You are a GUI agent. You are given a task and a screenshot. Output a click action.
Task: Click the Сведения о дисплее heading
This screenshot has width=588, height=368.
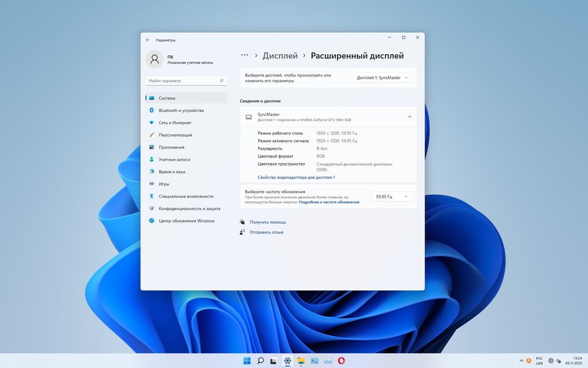click(260, 101)
